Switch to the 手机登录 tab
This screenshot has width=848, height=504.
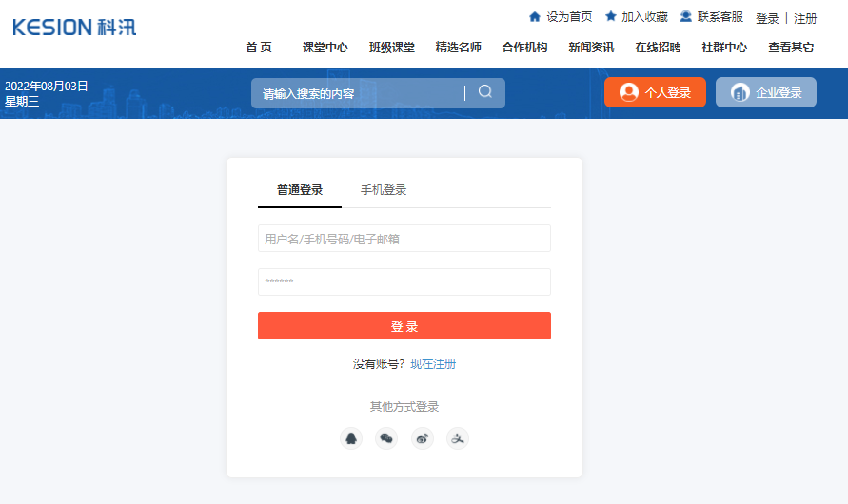point(384,190)
